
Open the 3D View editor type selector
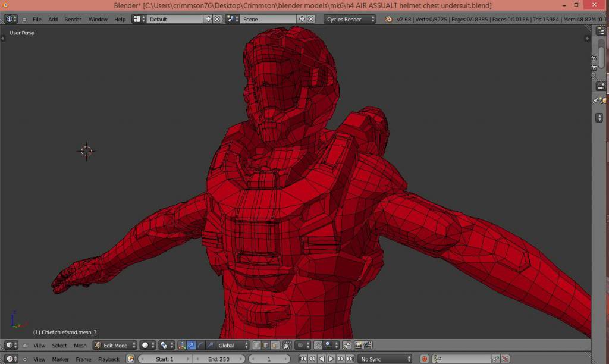pyautogui.click(x=11, y=345)
